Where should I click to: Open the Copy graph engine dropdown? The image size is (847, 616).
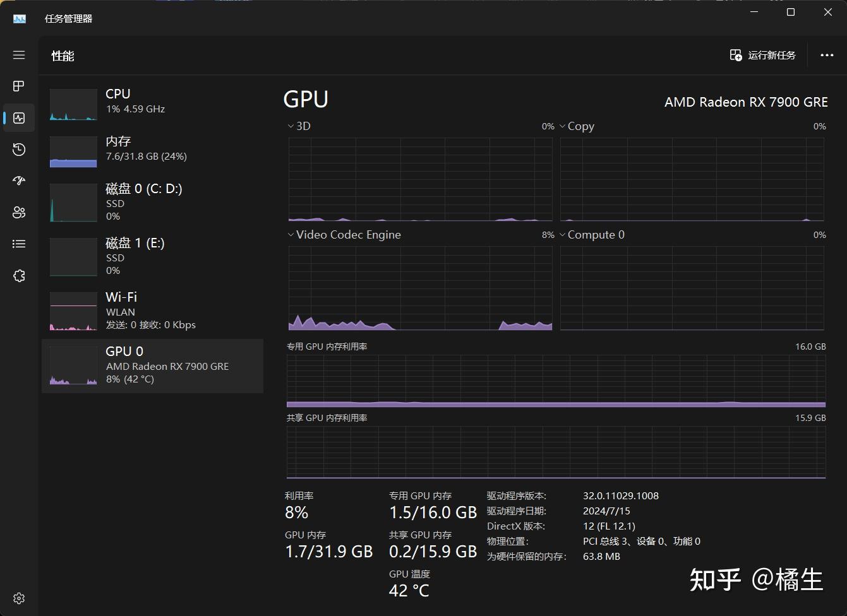click(577, 126)
